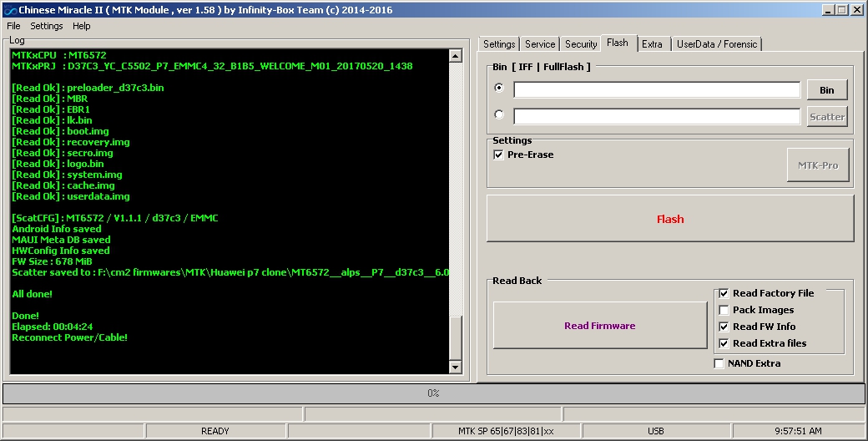This screenshot has width=868, height=441.
Task: Click log line '[Read Ok] : userdata.img'
Action: point(71,196)
